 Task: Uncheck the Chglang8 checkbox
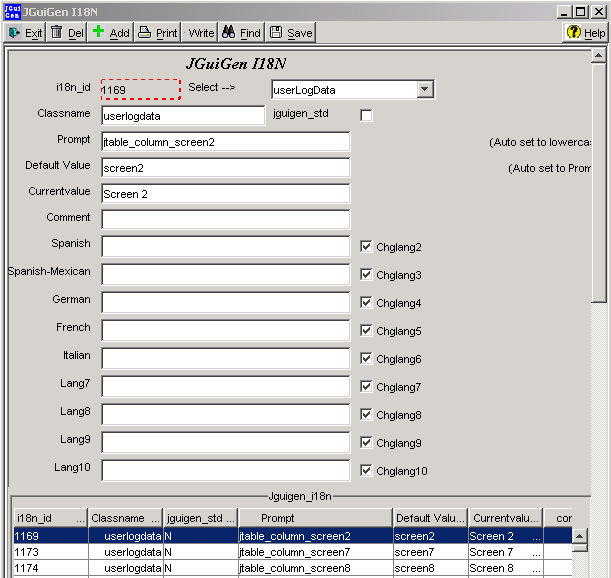tap(366, 415)
